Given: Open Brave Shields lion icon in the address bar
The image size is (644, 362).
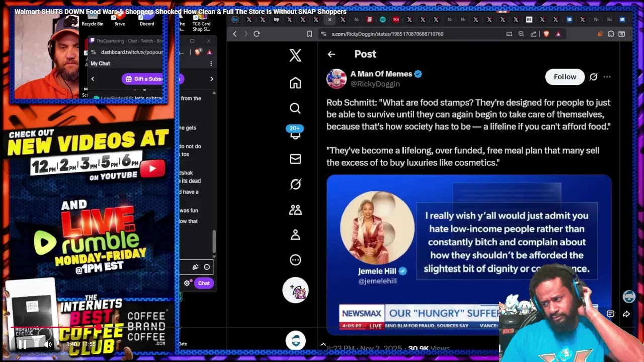Looking at the screenshot, I should (546, 34).
